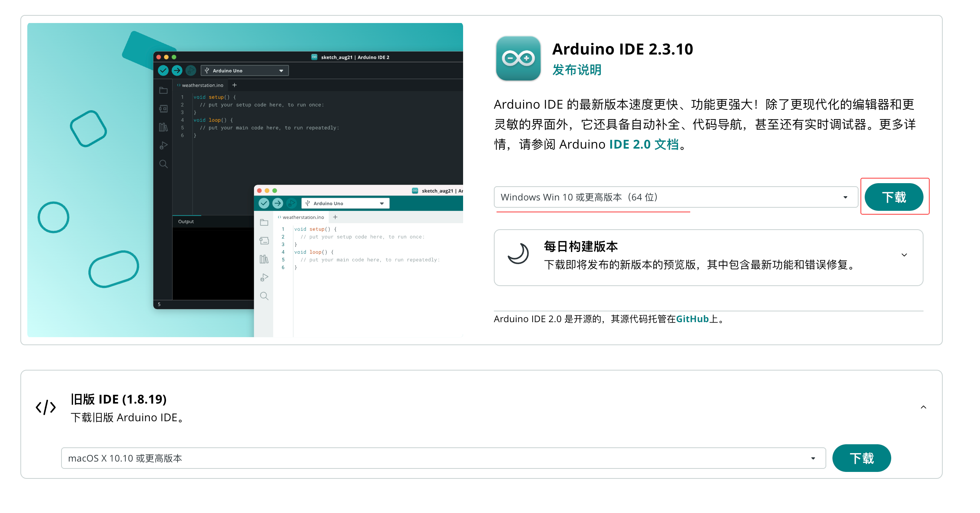Viewport: 980px width, 513px height.
Task: Click new tab plus icon in dark IDE
Action: click(234, 85)
